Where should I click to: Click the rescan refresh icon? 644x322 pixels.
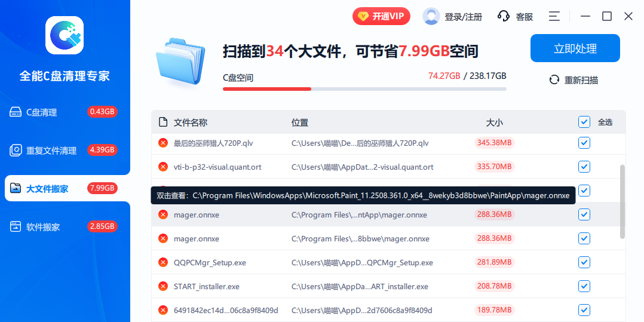coord(554,80)
